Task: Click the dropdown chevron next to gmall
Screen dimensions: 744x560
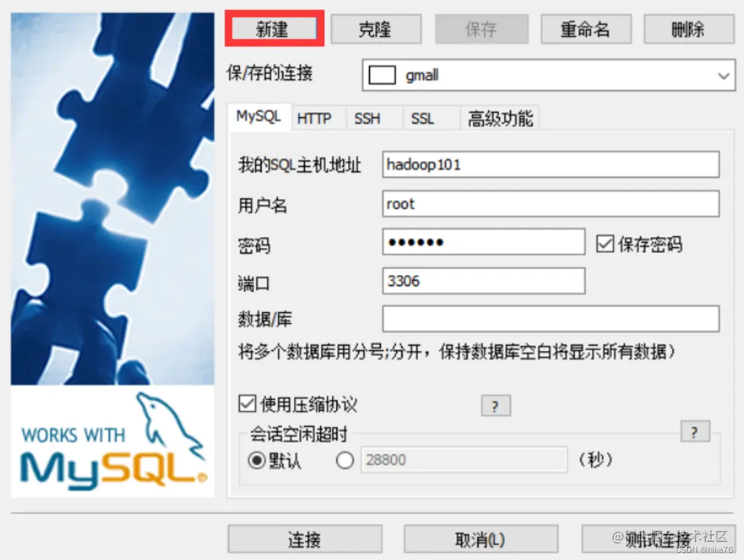Action: click(723, 75)
